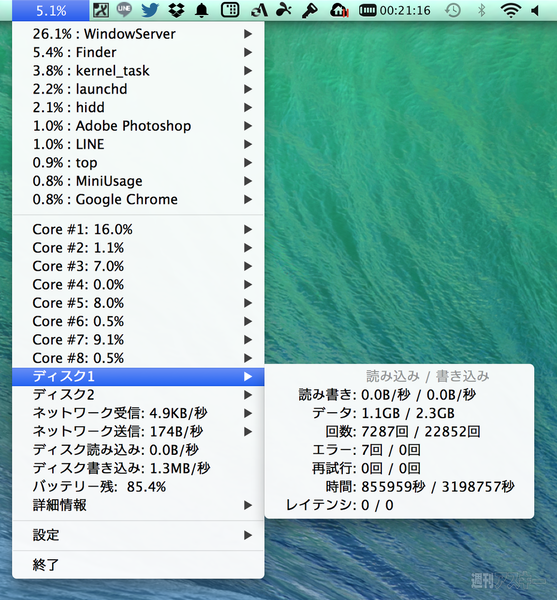Select Core #3: 7.0% entry
The height and width of the screenshot is (600, 557).
[x=138, y=266]
